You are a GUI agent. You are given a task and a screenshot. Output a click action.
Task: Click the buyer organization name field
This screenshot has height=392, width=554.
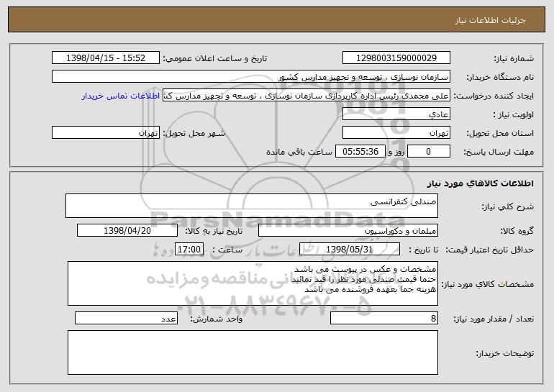point(251,77)
